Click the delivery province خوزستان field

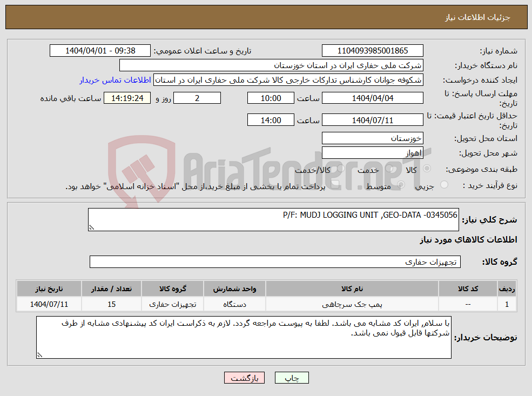[x=373, y=138]
